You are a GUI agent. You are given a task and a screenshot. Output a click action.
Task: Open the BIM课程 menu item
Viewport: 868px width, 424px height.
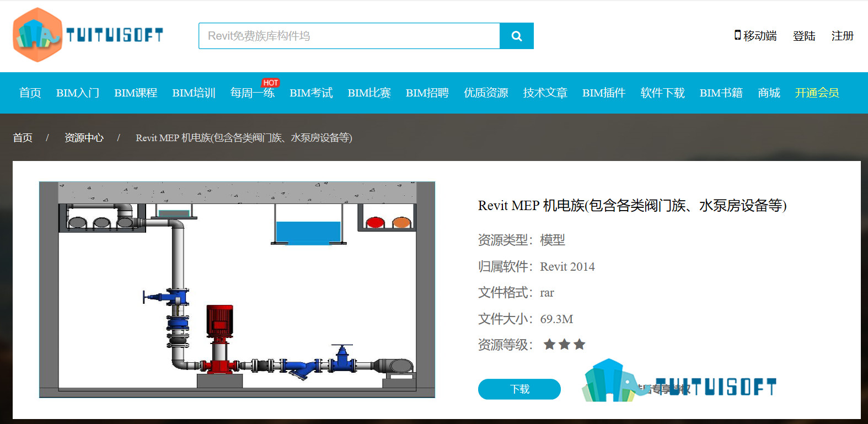136,93
